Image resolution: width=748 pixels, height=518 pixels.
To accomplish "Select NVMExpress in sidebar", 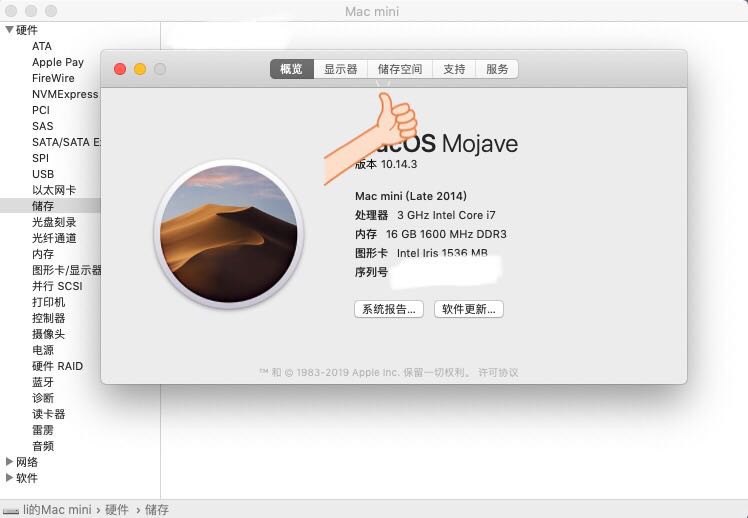I will point(65,94).
